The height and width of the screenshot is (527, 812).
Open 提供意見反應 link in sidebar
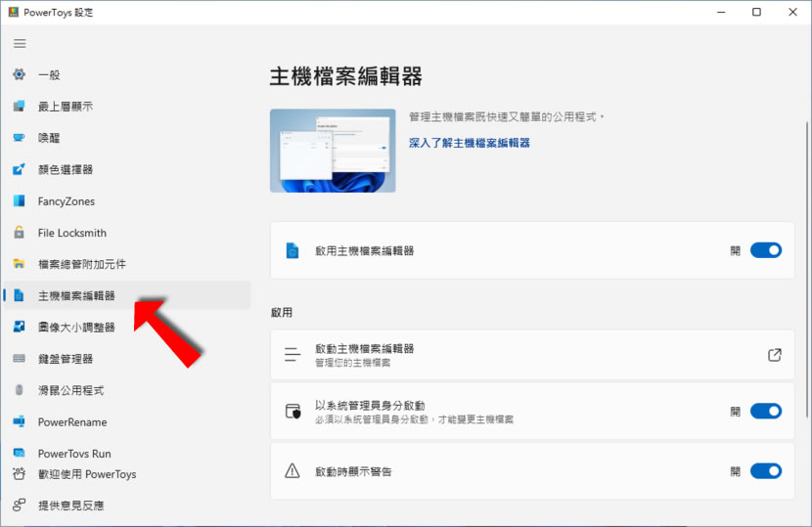127,505
